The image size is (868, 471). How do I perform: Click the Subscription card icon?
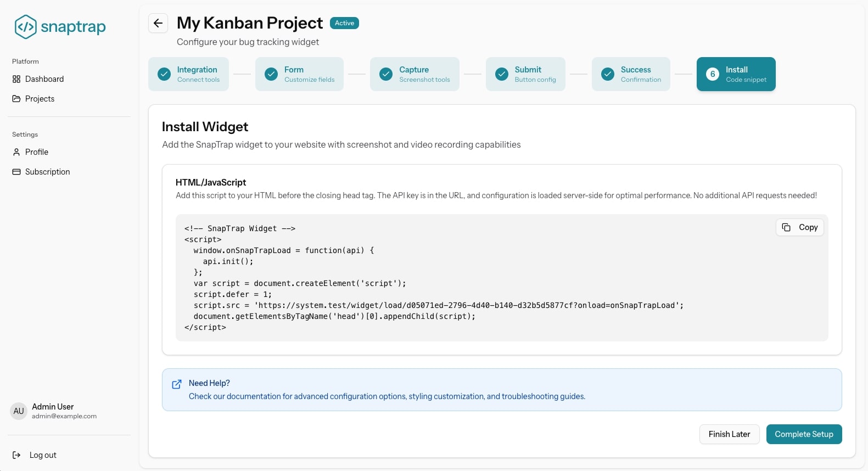click(16, 172)
